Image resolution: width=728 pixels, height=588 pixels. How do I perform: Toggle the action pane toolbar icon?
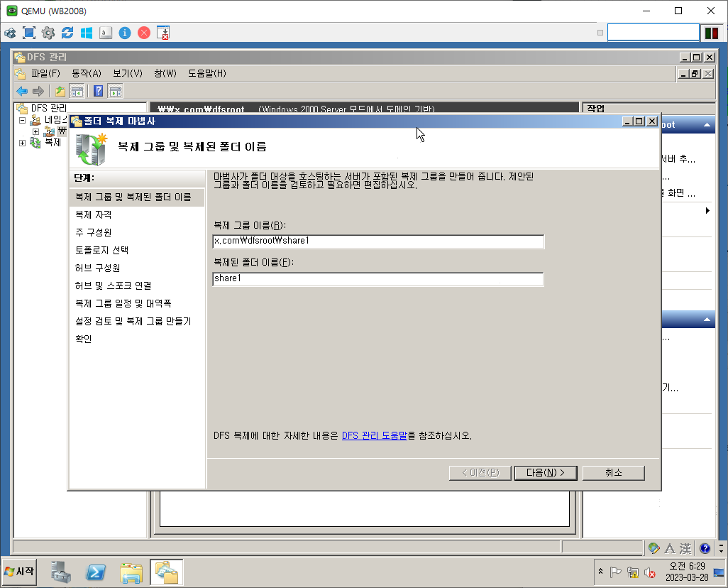[115, 91]
